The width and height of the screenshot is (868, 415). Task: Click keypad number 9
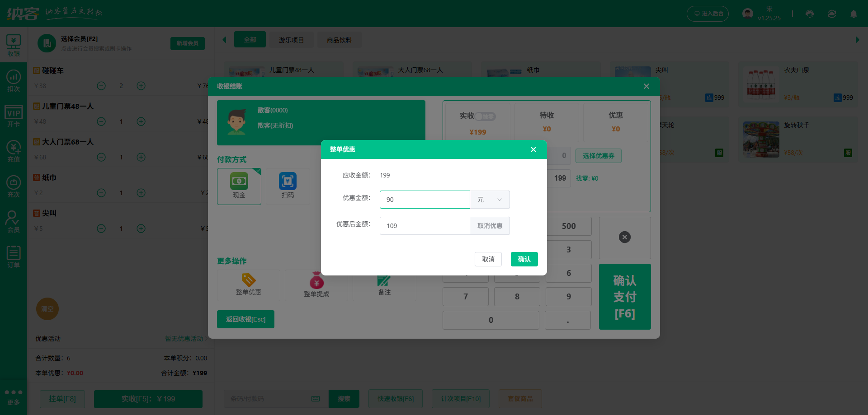tap(569, 297)
